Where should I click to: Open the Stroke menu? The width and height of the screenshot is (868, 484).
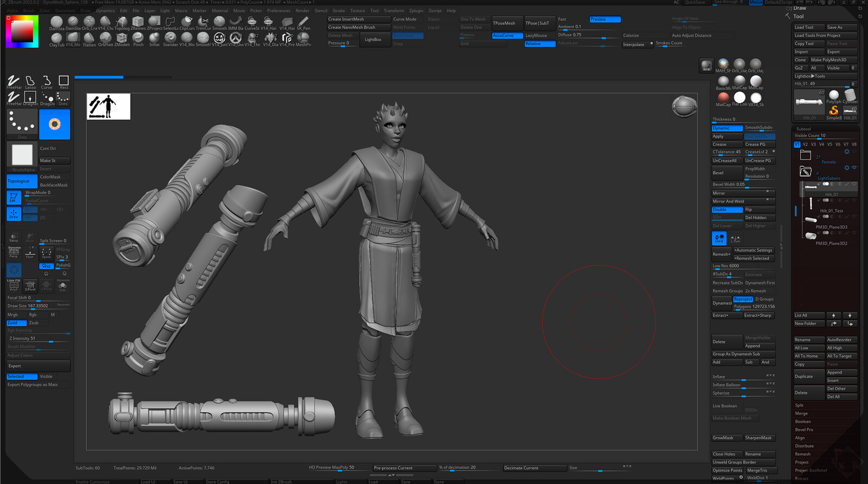tap(339, 10)
